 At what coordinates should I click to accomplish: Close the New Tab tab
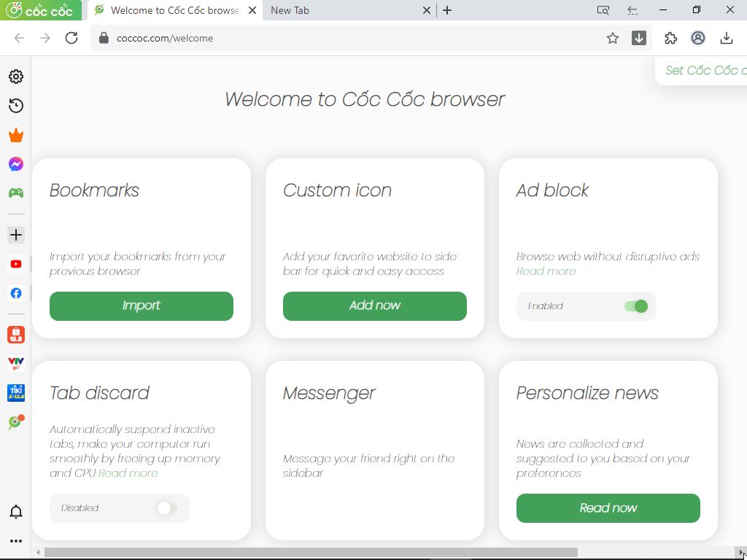(426, 10)
